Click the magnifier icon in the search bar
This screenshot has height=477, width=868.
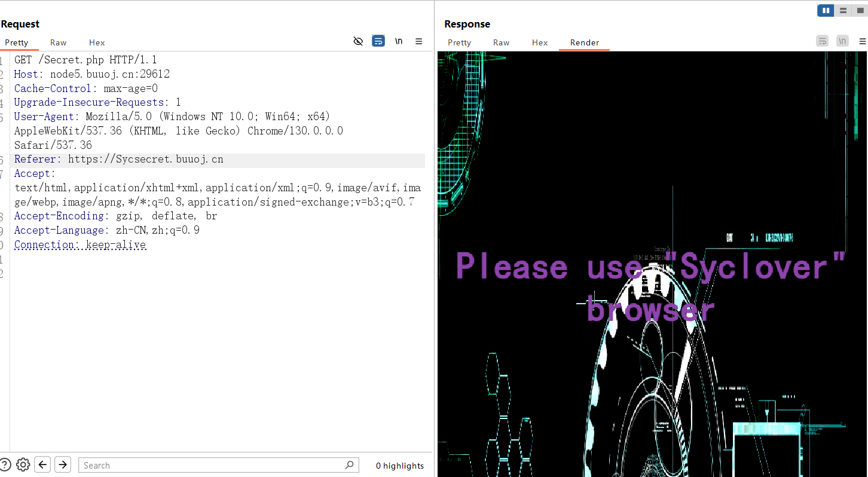pos(349,464)
